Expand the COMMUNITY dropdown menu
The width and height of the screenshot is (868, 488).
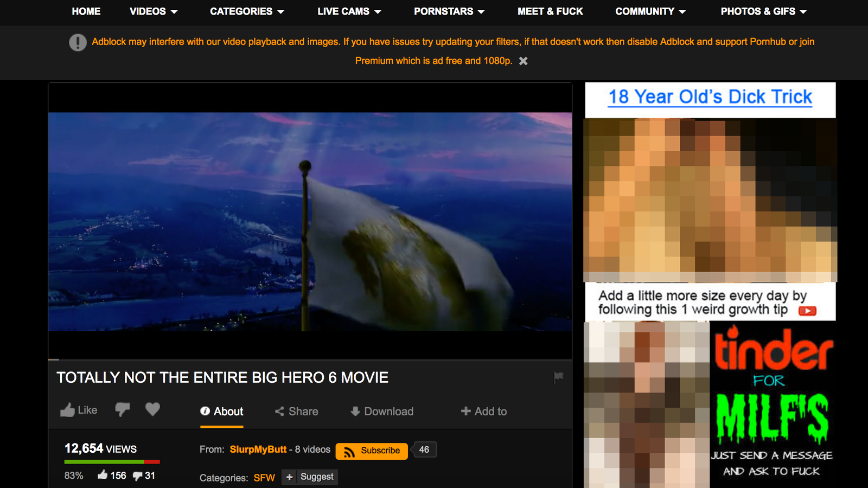(650, 11)
